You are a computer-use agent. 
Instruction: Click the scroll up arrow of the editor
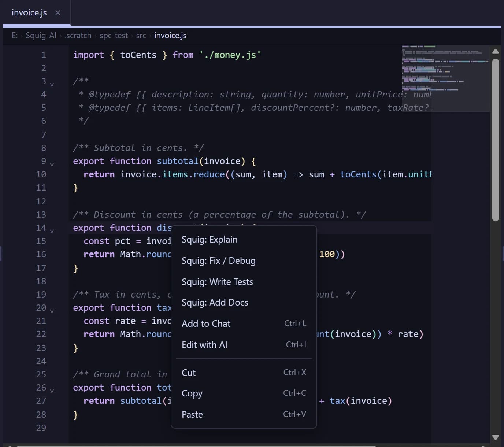click(x=496, y=51)
